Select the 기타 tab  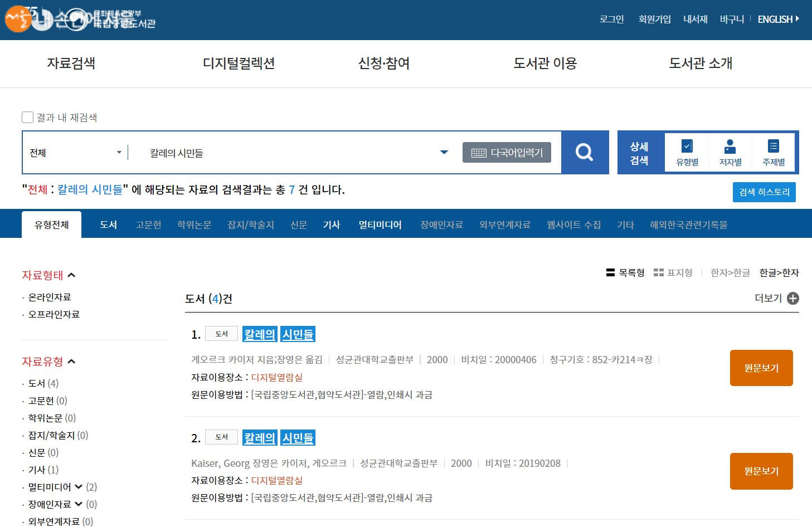pyautogui.click(x=625, y=225)
